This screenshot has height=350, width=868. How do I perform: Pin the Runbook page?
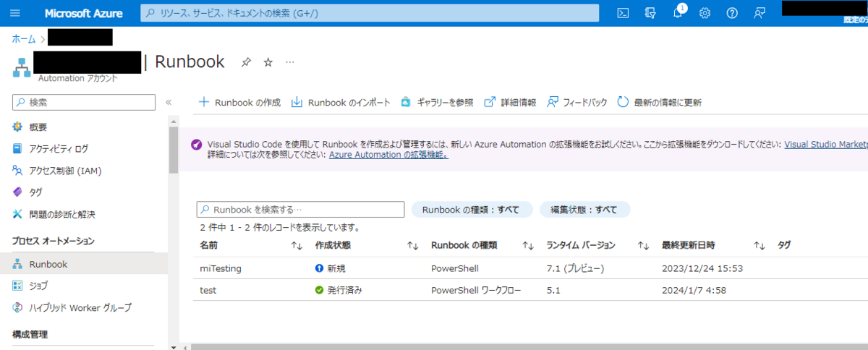click(247, 62)
